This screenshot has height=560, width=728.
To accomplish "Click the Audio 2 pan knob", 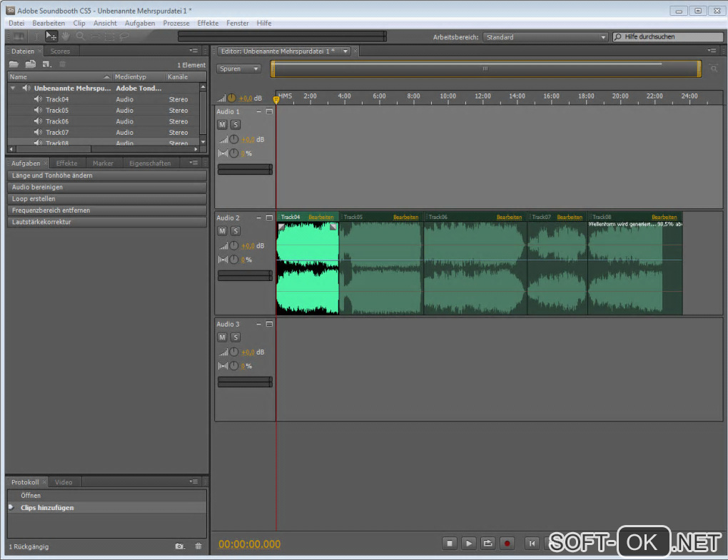I will pos(234,260).
